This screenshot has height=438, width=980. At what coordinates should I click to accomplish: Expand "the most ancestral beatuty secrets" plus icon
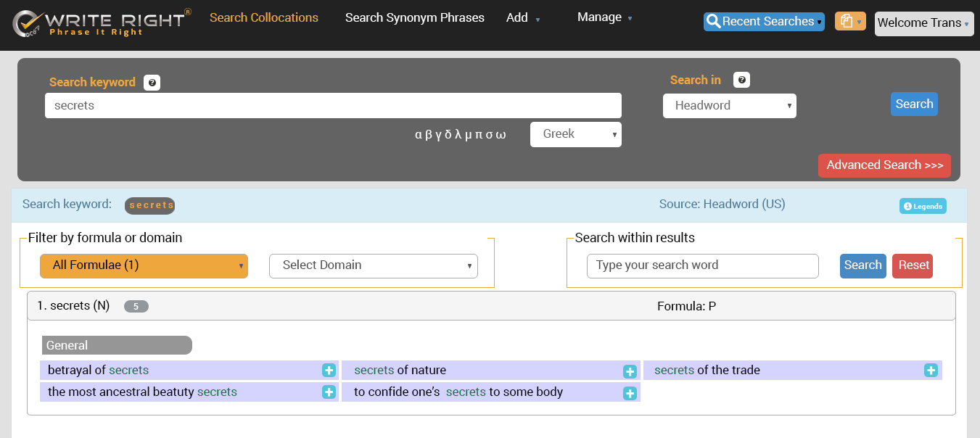(x=329, y=392)
